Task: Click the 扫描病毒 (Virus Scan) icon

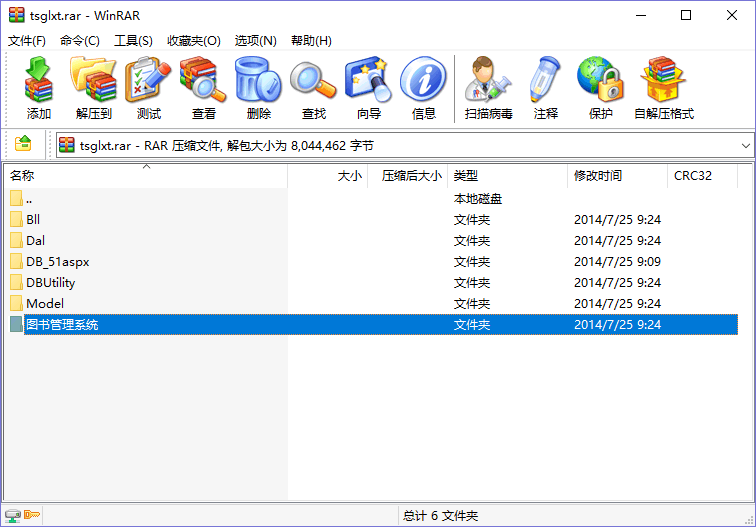Action: click(488, 87)
